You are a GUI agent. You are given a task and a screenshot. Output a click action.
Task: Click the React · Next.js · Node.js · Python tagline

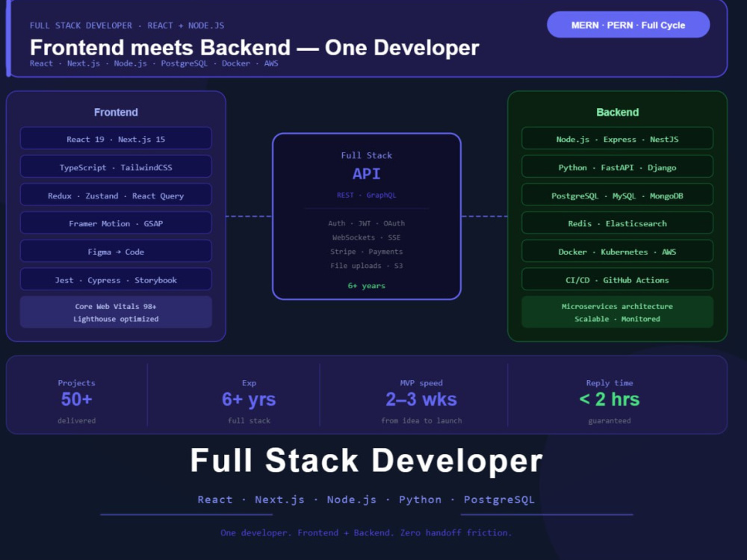[x=366, y=500]
